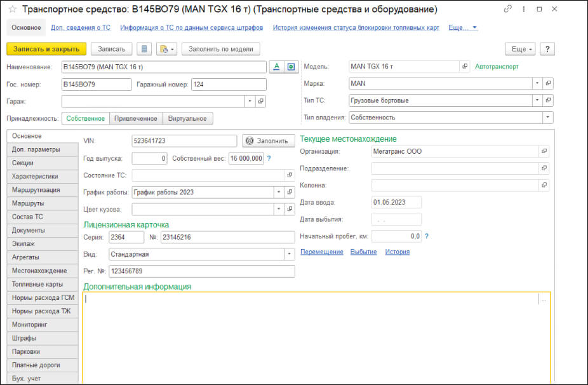Switch to Нормы расхода ГСМ side tab
588x385 pixels.
pos(43,297)
